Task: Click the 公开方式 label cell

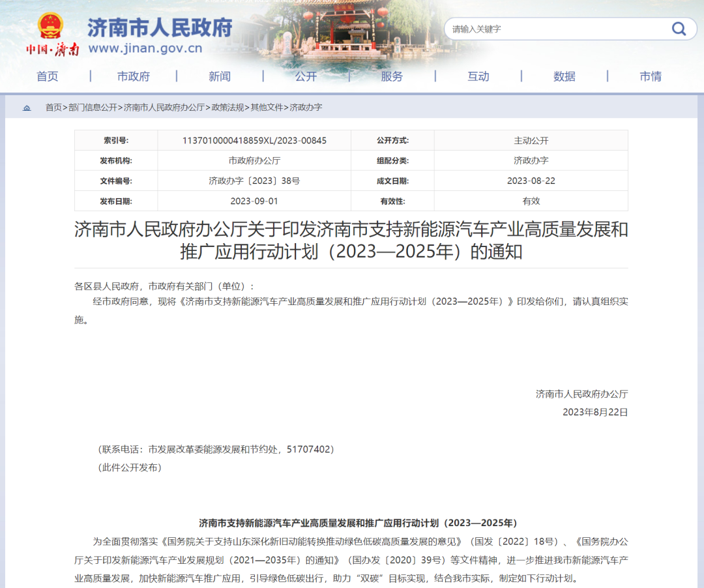Action: click(x=392, y=141)
